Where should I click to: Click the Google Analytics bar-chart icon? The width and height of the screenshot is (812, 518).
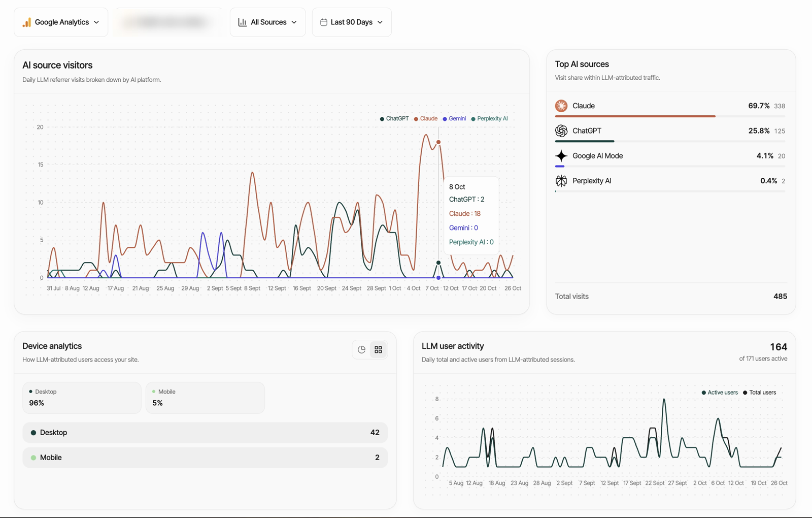(x=27, y=22)
